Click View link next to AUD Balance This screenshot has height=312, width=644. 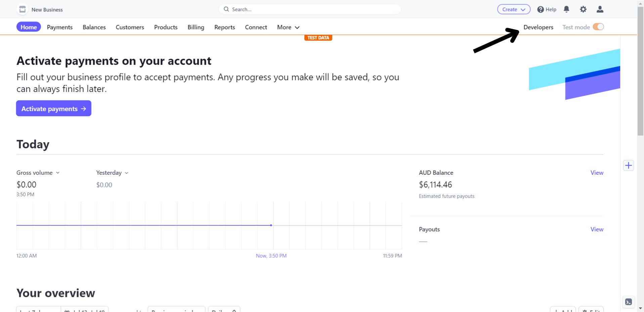point(597,173)
